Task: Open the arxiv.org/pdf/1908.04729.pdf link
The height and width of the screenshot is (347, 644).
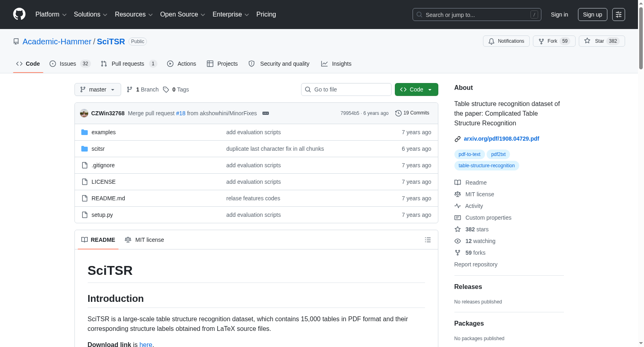Action: [502, 139]
